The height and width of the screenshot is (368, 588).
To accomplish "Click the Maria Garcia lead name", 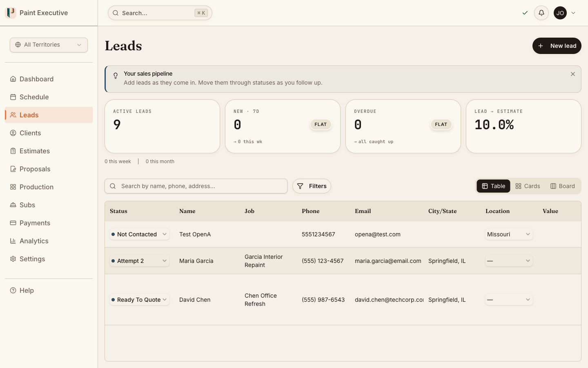I will [x=196, y=261].
